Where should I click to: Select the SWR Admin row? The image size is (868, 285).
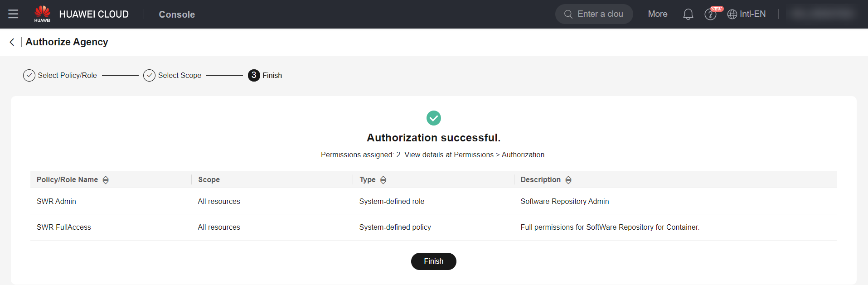point(56,201)
